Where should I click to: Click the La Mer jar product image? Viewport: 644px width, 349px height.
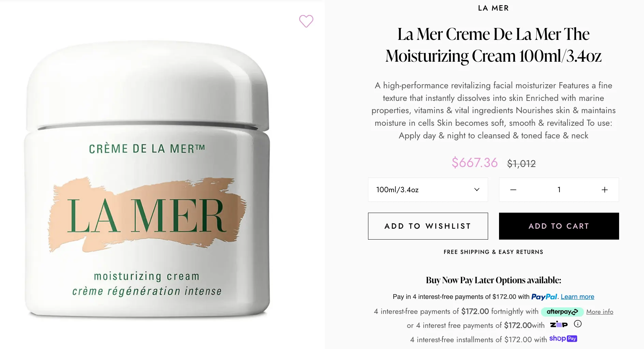pyautogui.click(x=147, y=180)
